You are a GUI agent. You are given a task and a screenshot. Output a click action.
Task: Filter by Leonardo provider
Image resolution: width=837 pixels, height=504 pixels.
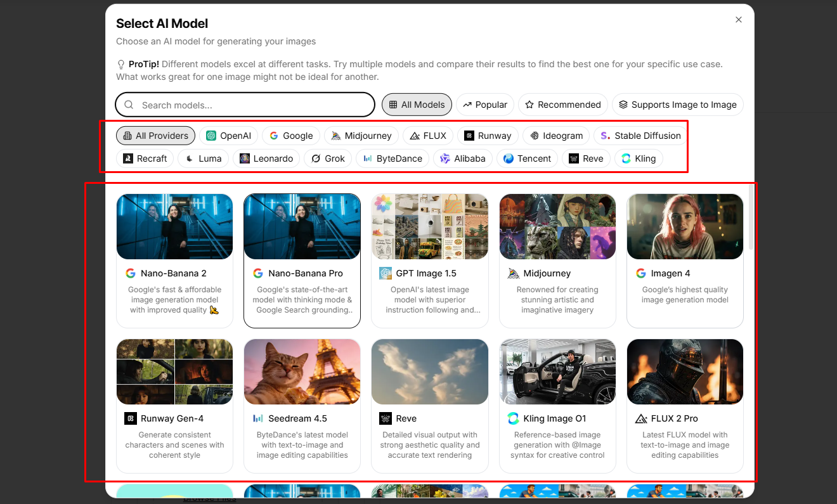[266, 158]
